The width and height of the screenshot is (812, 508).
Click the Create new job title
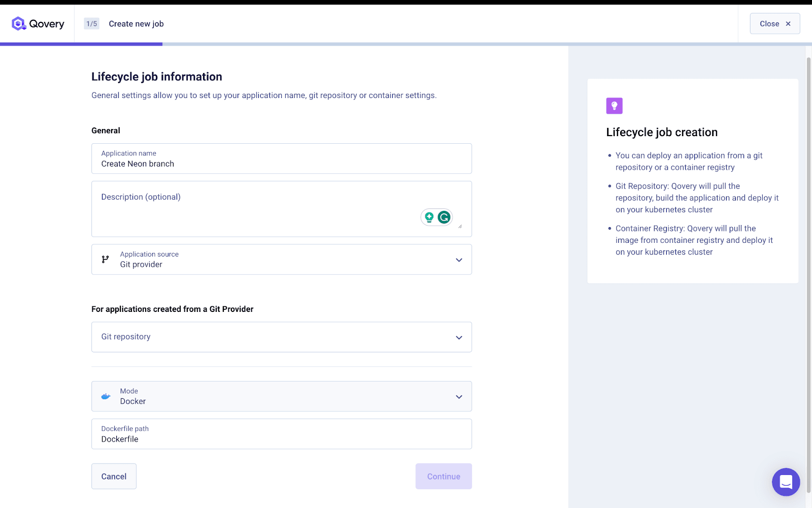[136, 24]
